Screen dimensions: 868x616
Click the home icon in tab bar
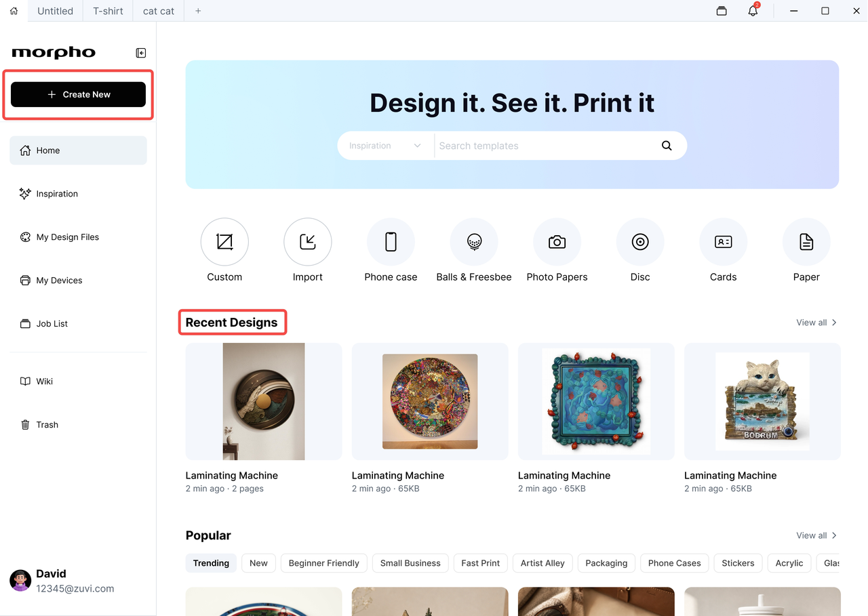coord(14,11)
